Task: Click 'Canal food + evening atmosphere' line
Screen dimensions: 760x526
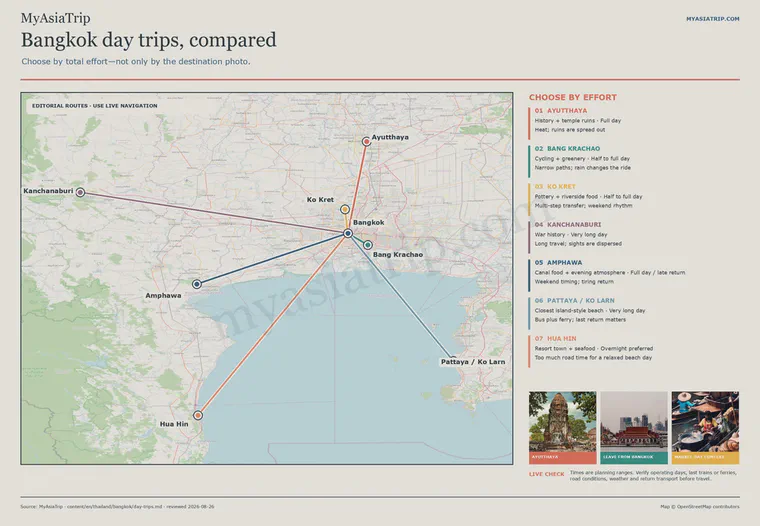Action: pyautogui.click(x=610, y=272)
